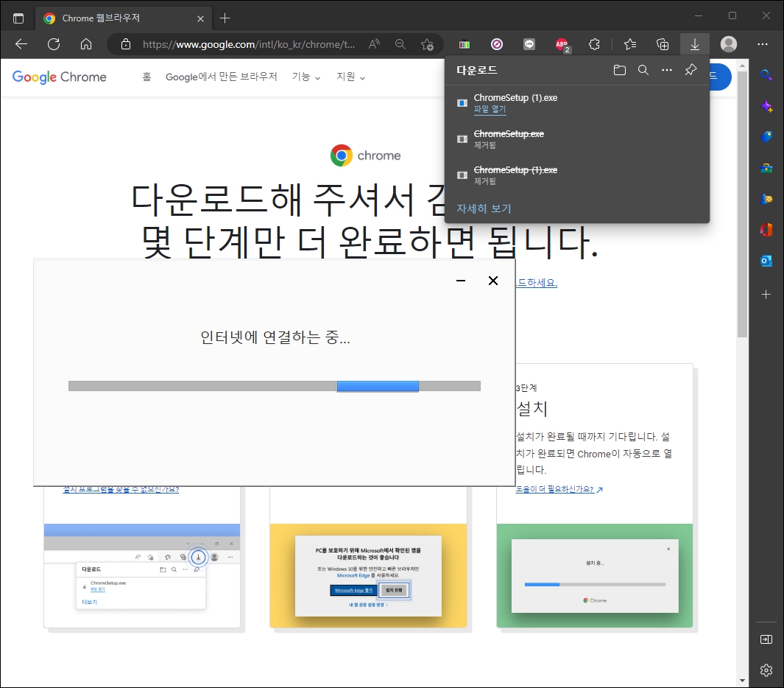Image resolution: width=784 pixels, height=688 pixels.
Task: Close the Chrome installer dialog
Action: [x=493, y=281]
